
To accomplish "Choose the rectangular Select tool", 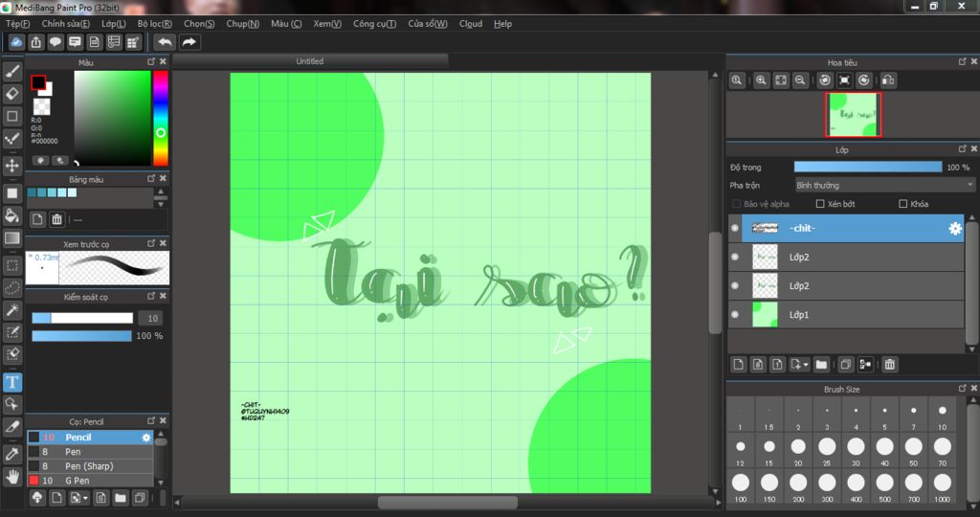I will 11,266.
